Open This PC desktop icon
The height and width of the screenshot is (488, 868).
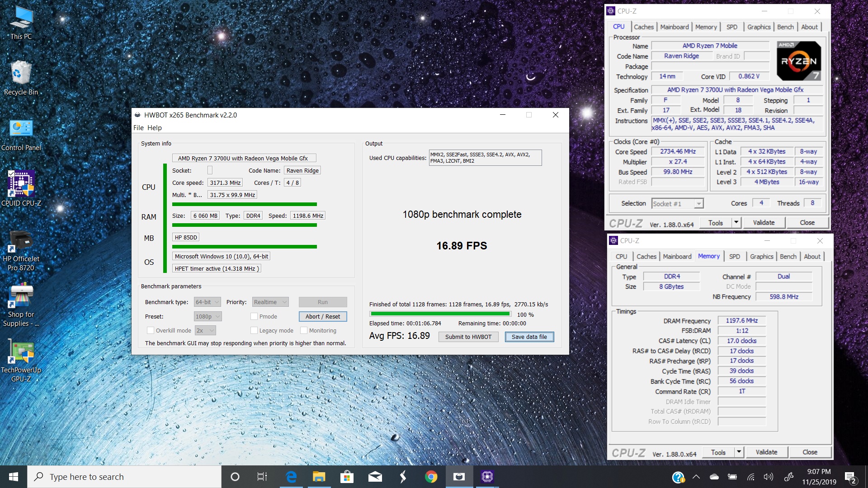(x=21, y=23)
